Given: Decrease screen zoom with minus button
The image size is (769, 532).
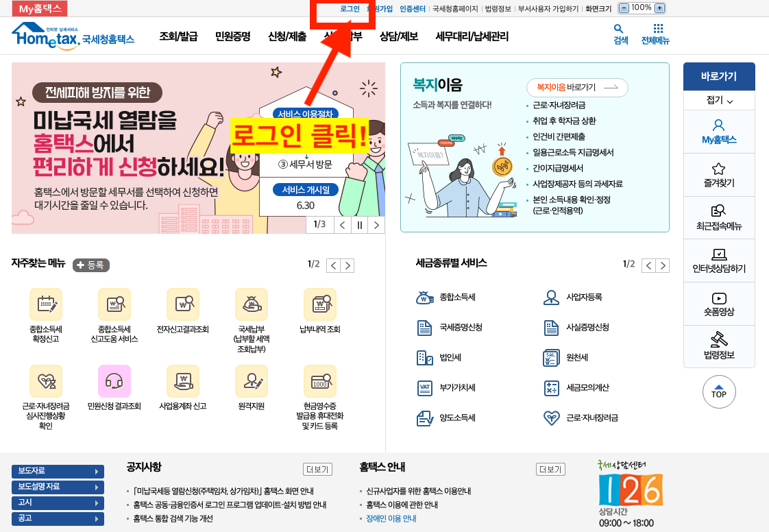Looking at the screenshot, I should [624, 8].
